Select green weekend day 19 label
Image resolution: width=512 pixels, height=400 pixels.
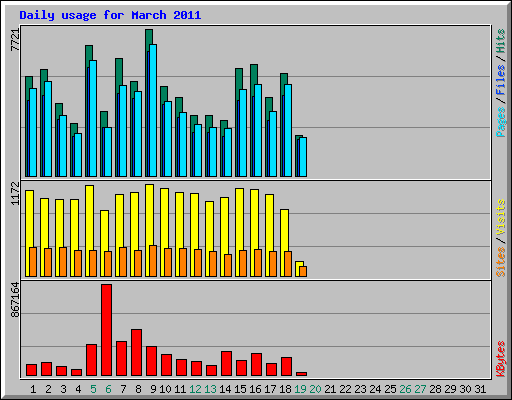coord(300,389)
